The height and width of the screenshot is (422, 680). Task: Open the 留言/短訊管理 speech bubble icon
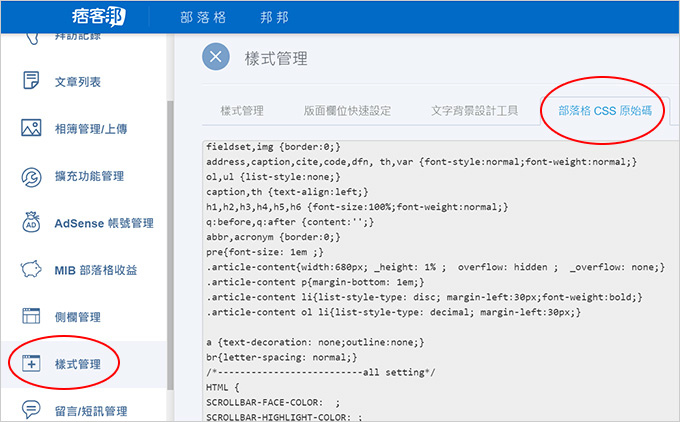pyautogui.click(x=31, y=410)
